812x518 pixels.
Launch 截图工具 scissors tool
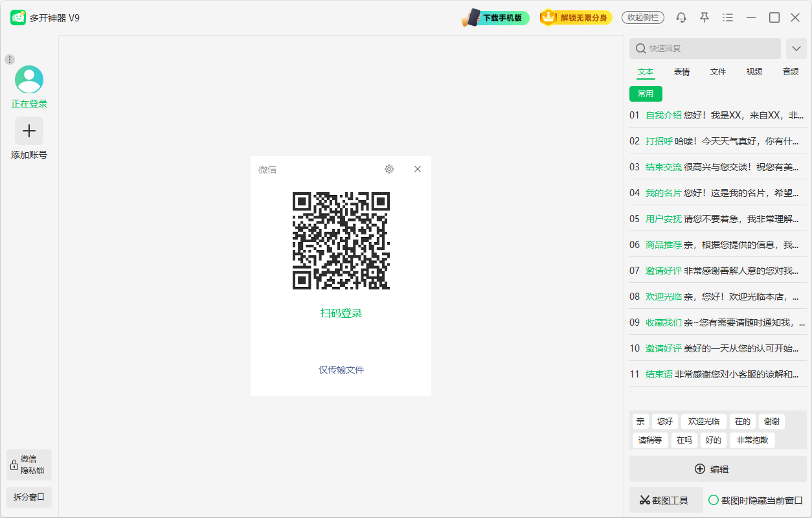[x=666, y=499]
